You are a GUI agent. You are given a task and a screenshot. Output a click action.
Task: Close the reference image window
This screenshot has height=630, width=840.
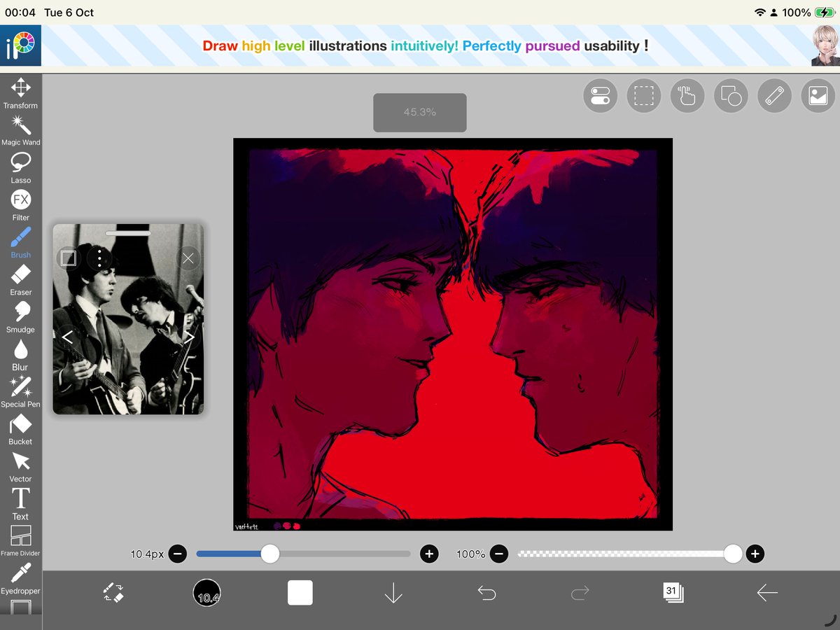point(188,258)
